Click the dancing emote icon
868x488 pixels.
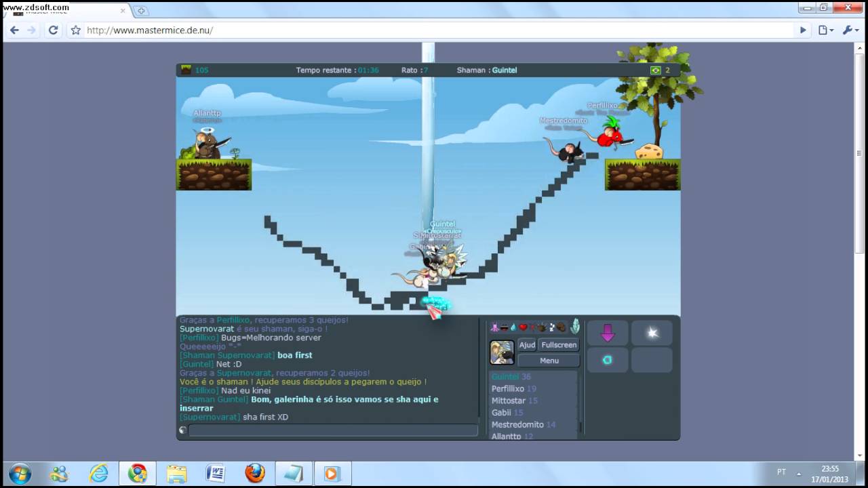click(494, 327)
